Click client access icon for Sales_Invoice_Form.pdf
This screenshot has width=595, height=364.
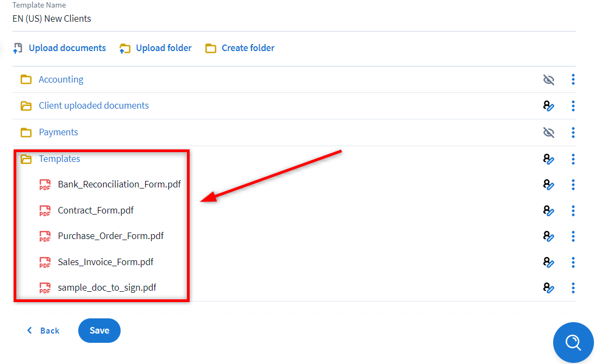click(548, 262)
